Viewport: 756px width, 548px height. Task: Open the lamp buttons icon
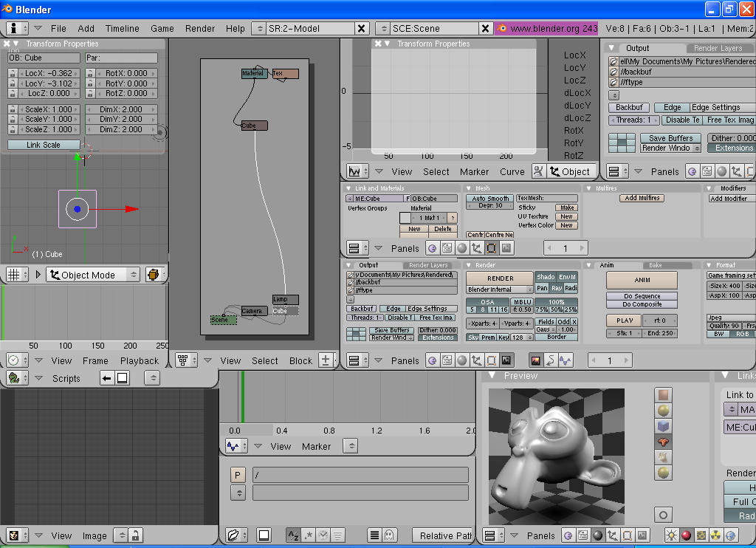[x=672, y=535]
